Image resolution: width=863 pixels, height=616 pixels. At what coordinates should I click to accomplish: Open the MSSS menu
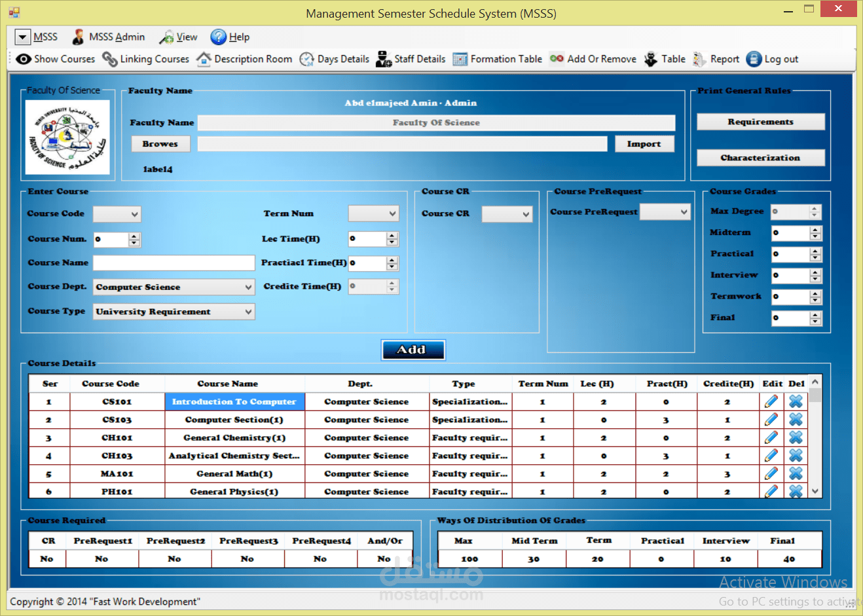37,37
